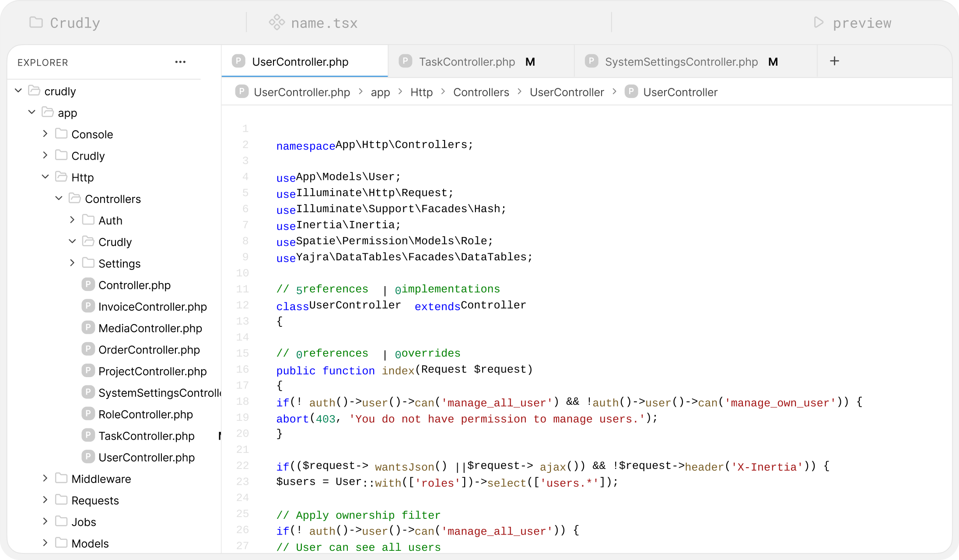Expand the Middleware folder

[45, 478]
